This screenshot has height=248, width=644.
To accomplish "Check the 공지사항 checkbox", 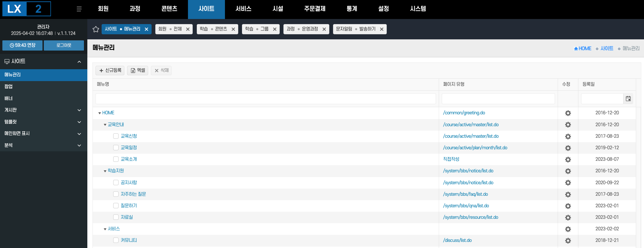I will click(x=116, y=183).
